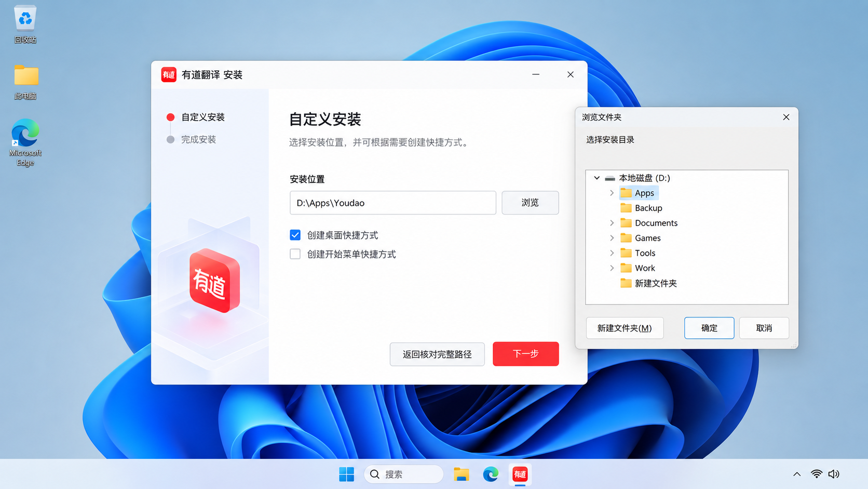868x489 pixels.
Task: Click the large 有道 cube logo in the installer sidebar
Action: point(214,281)
